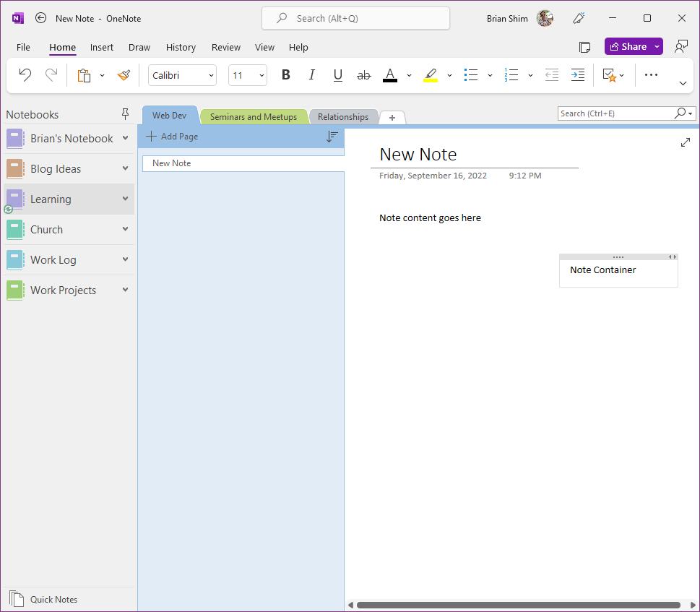700x612 pixels.
Task: Apply yellow text highlighting
Action: [431, 74]
